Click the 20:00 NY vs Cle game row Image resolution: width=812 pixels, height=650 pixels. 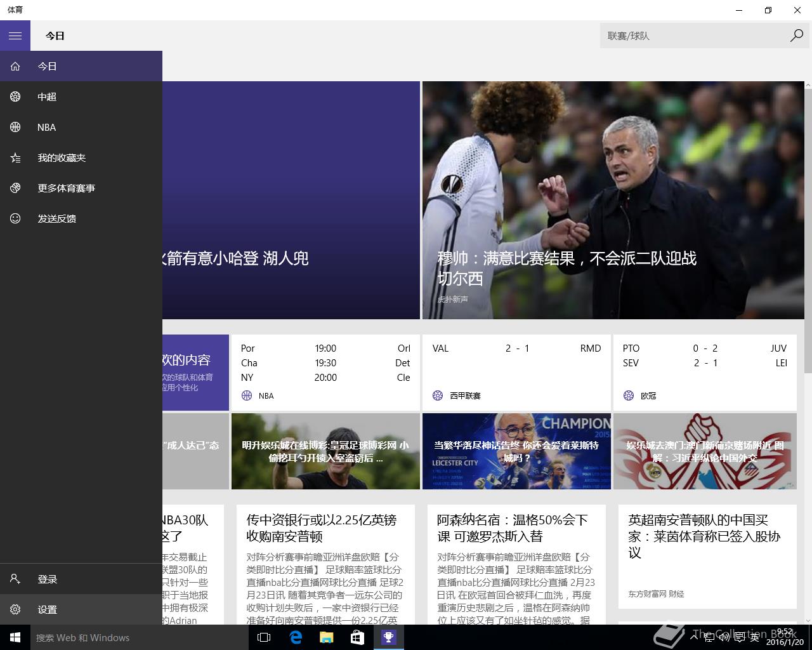point(325,378)
